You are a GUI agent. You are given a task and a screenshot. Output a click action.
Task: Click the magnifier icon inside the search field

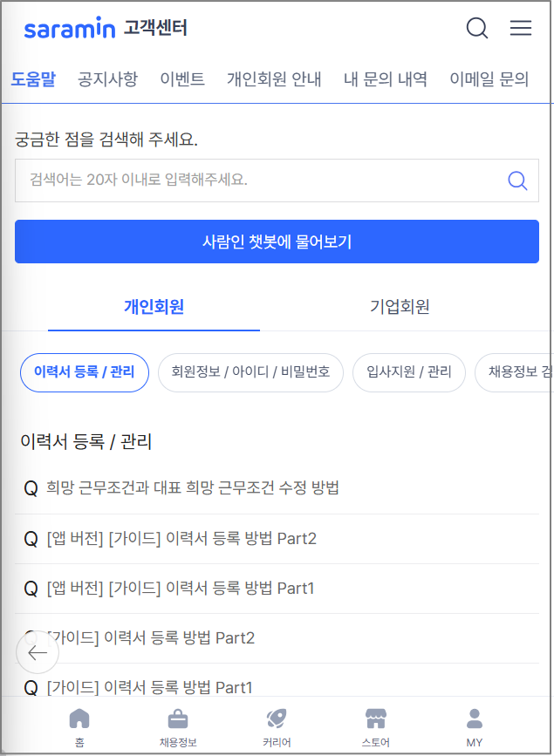(x=517, y=180)
